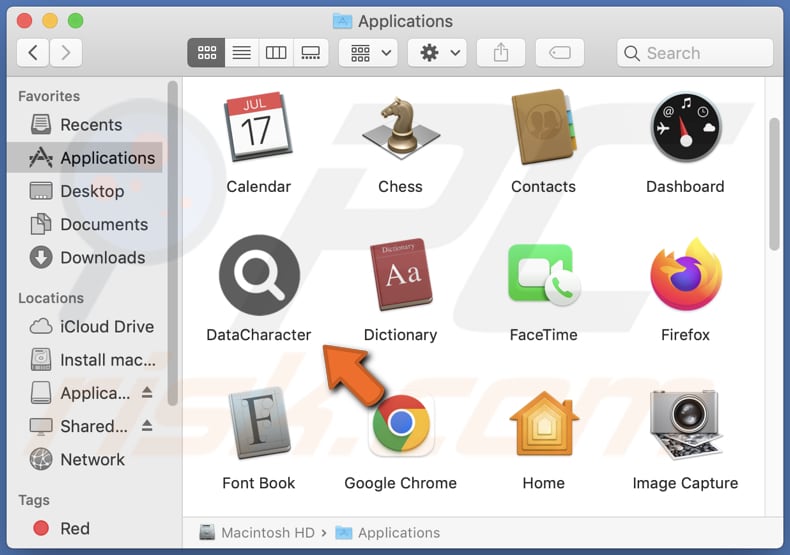
Task: Click the Tags section header
Action: pos(34,500)
